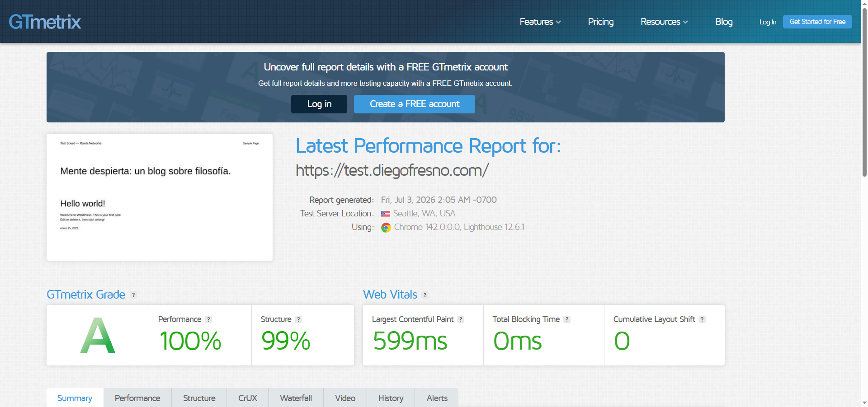Click the report date Fri, Jul 3, 2026
This screenshot has width=868, height=407.
coord(439,200)
